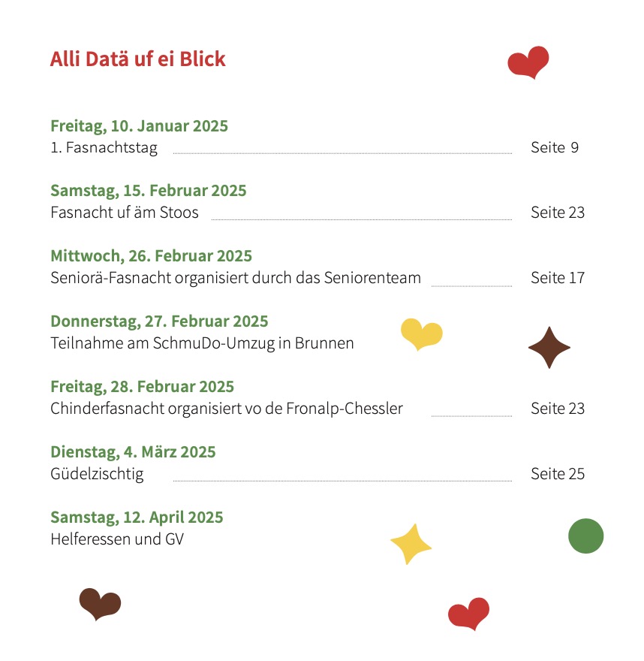Click the 'Helferessen und GV' entry

[x=117, y=539]
